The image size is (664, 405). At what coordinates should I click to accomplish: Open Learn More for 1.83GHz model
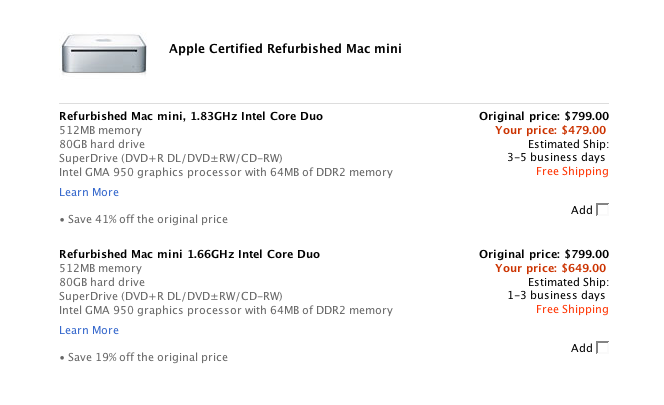pyautogui.click(x=89, y=192)
